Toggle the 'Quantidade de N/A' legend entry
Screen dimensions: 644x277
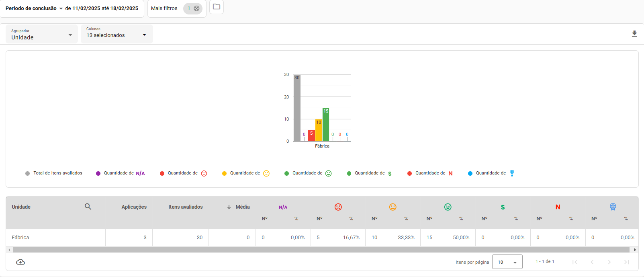tap(121, 173)
